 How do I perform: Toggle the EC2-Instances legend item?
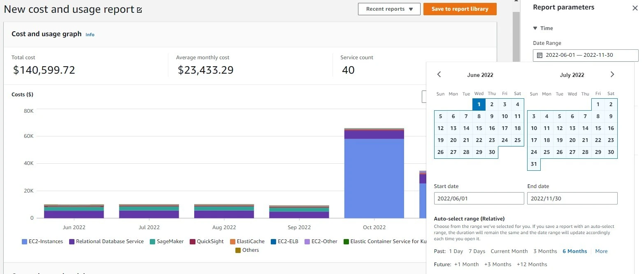(42, 241)
